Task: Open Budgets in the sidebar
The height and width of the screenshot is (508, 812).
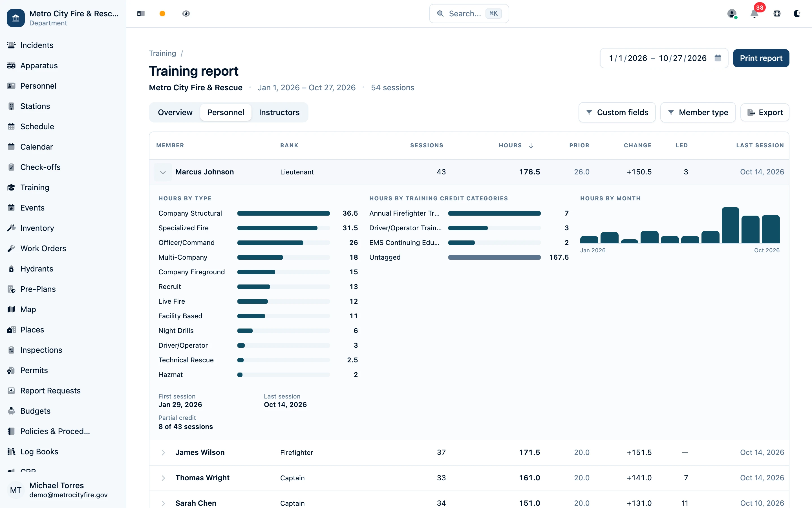Action: point(63,411)
